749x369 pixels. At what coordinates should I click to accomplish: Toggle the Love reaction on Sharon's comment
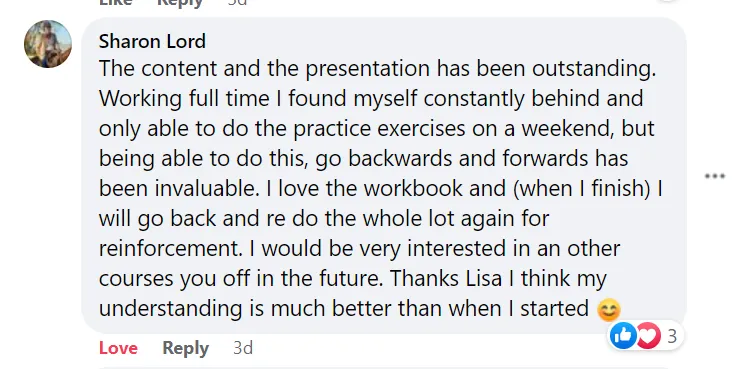pyautogui.click(x=118, y=348)
